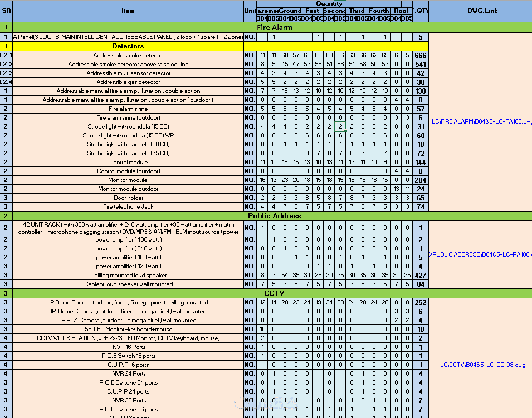Select the power amplifier (180 watt) item
Image resolution: width=532 pixels, height=418 pixels.
click(128, 257)
